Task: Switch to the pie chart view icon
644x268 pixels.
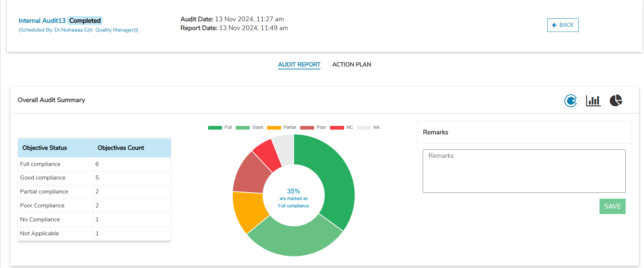Action: click(x=616, y=101)
